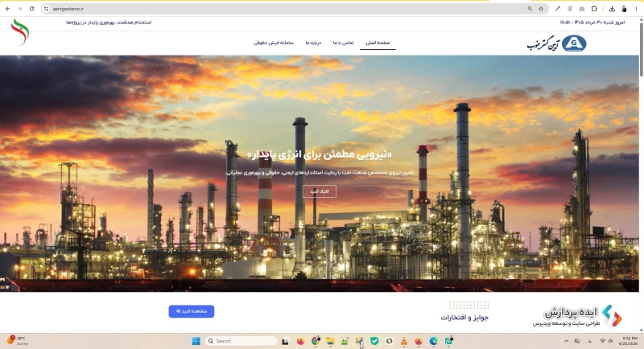Click the camera screenshot extension icon
The image size is (644, 349).
582,9
